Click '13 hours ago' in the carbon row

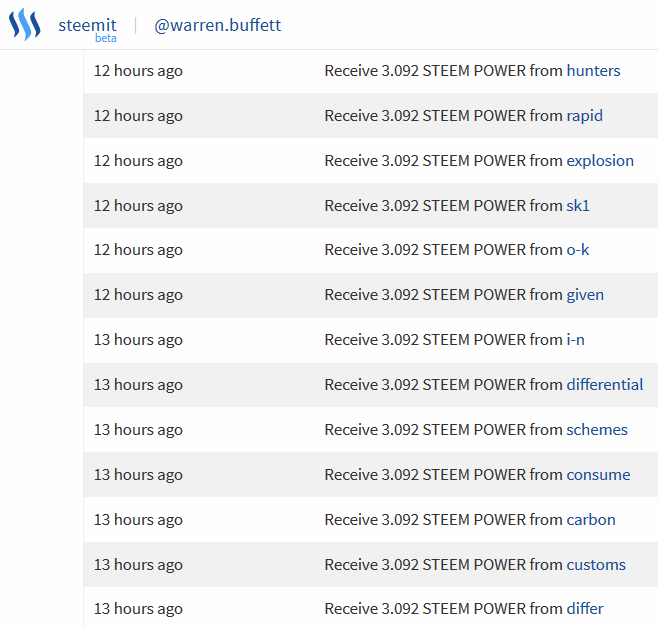pyautogui.click(x=138, y=520)
